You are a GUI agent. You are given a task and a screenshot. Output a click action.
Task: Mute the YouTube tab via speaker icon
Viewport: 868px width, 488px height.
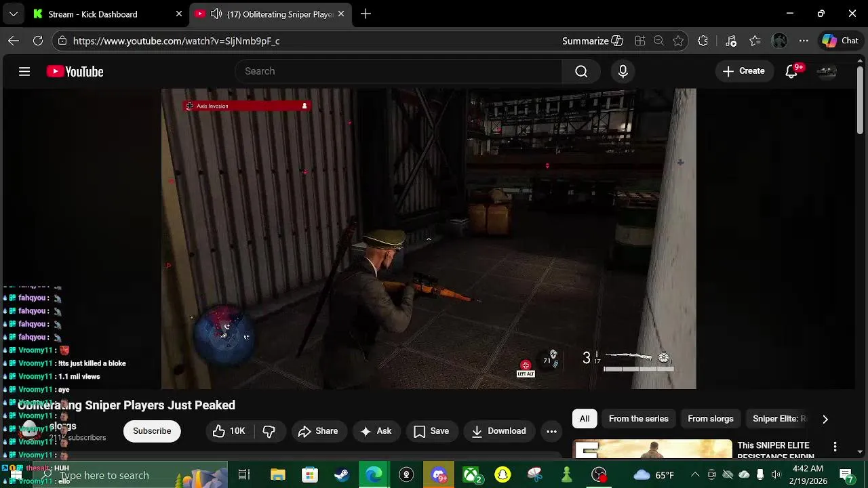[216, 14]
